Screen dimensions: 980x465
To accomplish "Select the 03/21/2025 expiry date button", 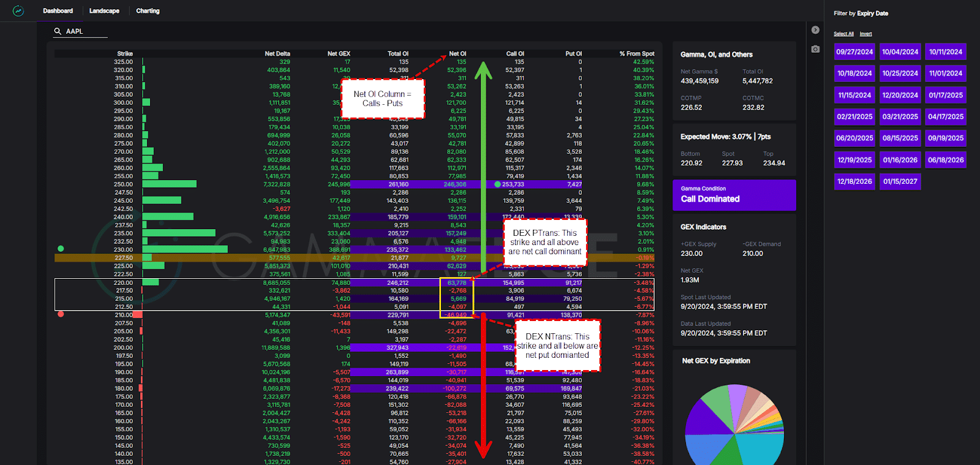I will (x=900, y=116).
